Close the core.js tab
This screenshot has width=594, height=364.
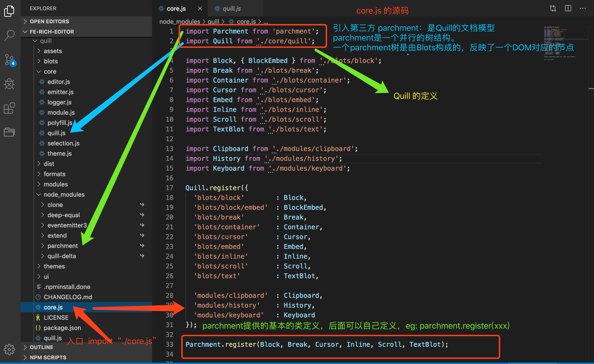click(200, 9)
